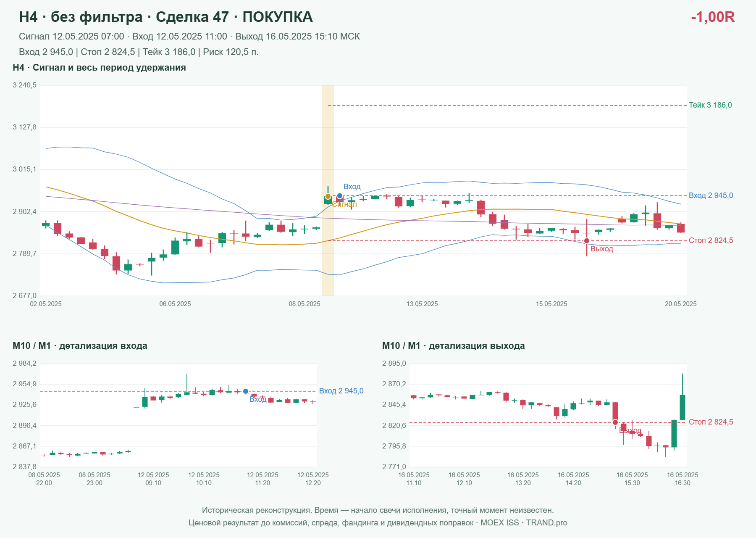The width and height of the screenshot is (756, 538).
Task: Click 'Стоп 2 824,5' label in exit detail chart
Action: pos(711,422)
